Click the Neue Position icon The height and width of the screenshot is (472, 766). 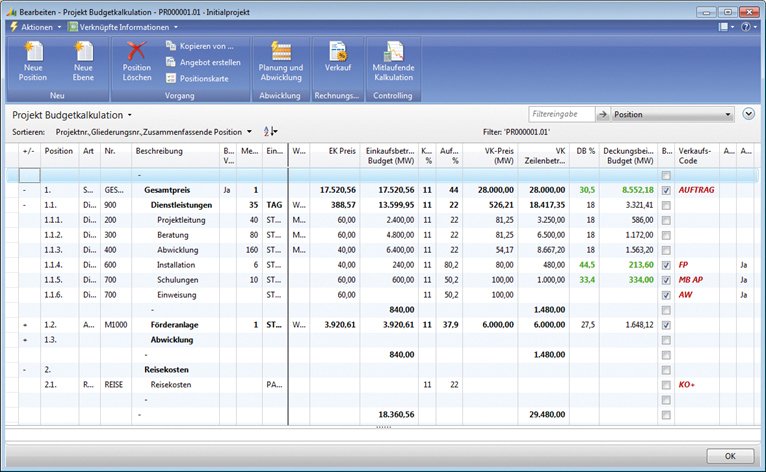coord(33,51)
